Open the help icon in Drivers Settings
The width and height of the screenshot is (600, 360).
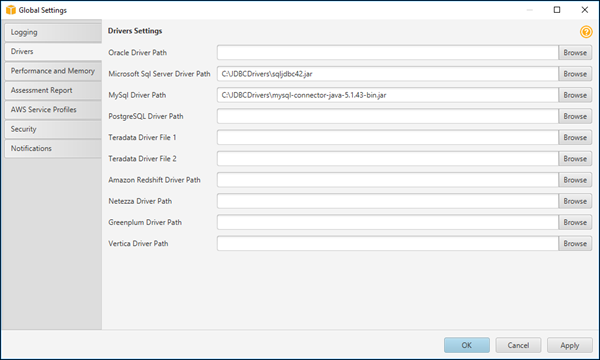(586, 32)
